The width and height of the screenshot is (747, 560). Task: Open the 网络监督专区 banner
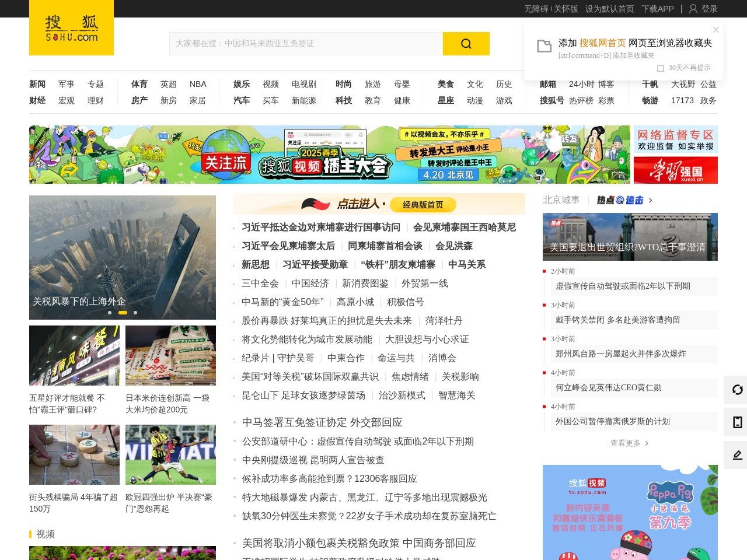pos(676,139)
